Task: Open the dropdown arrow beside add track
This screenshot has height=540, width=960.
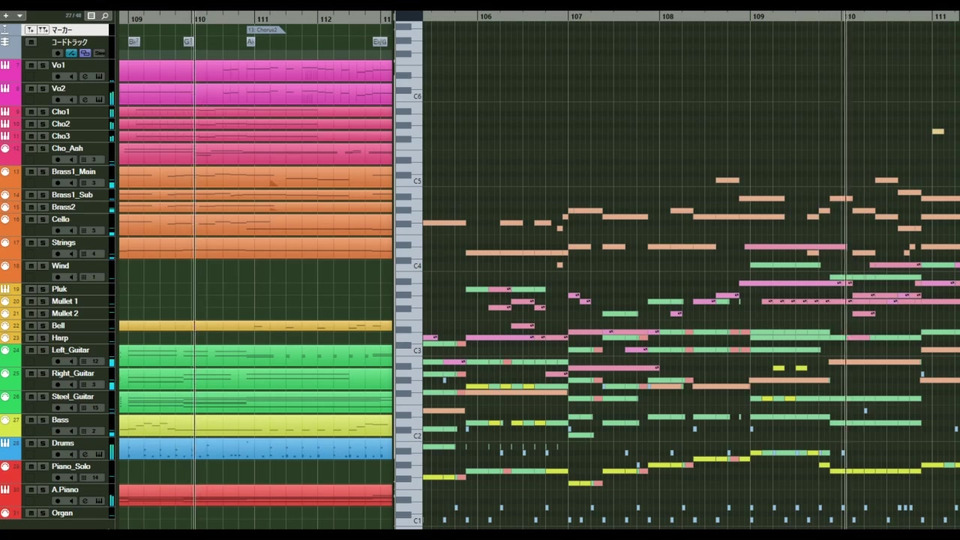Action: [x=20, y=15]
